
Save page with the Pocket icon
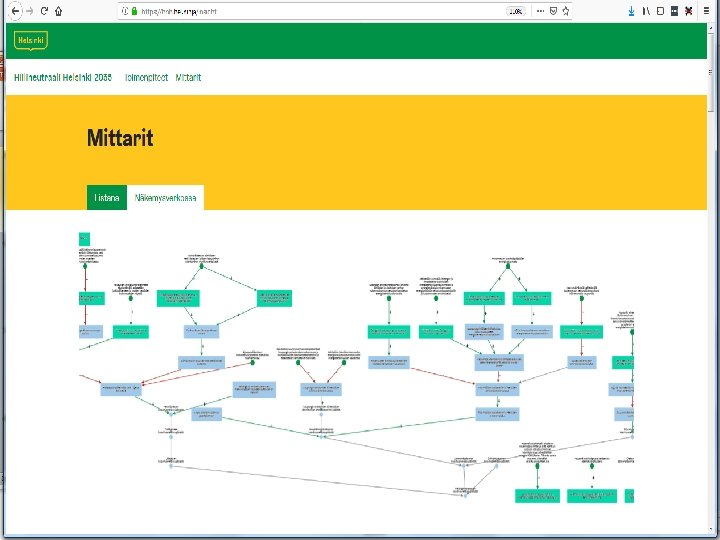[553, 11]
